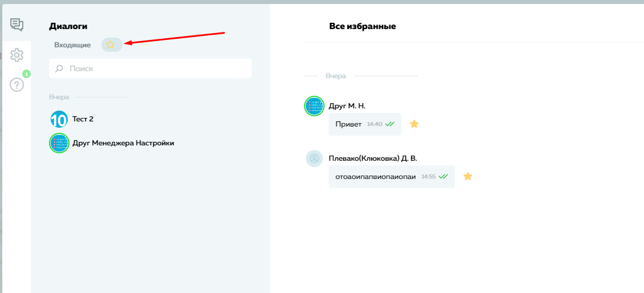Screen dimensions: 644x293
Task: Click the 14:40 message timestamp
Action: (375, 124)
